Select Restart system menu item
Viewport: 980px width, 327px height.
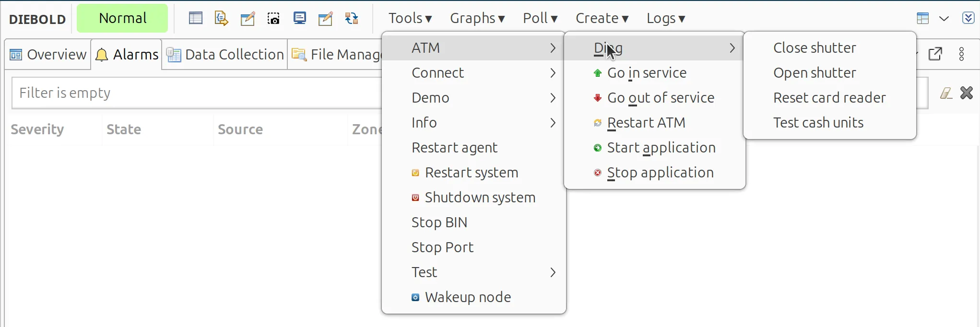[x=474, y=173]
